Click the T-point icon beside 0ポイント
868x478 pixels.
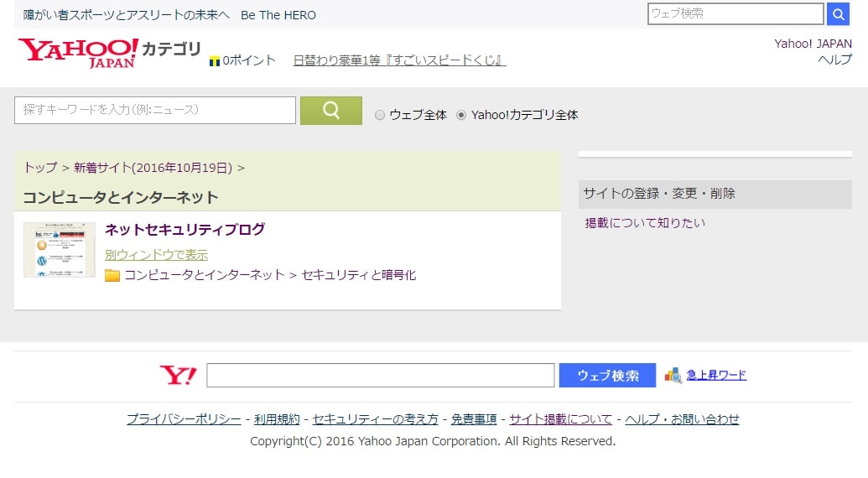click(214, 61)
